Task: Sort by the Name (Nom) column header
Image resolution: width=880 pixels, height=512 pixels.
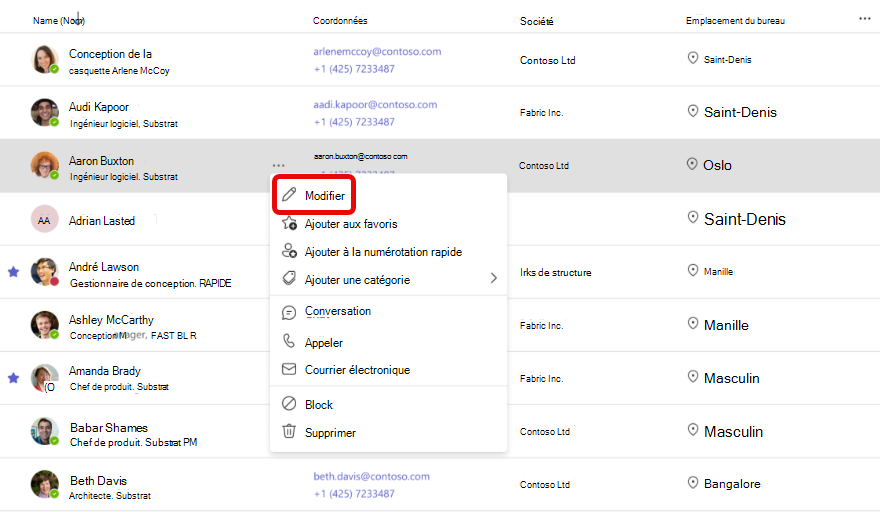Action: click(59, 21)
